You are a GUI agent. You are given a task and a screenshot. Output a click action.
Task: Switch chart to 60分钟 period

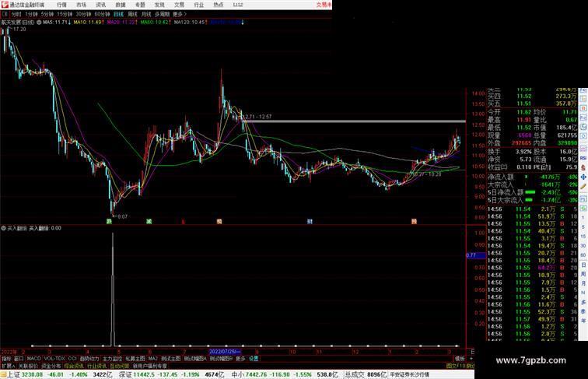[x=102, y=14]
